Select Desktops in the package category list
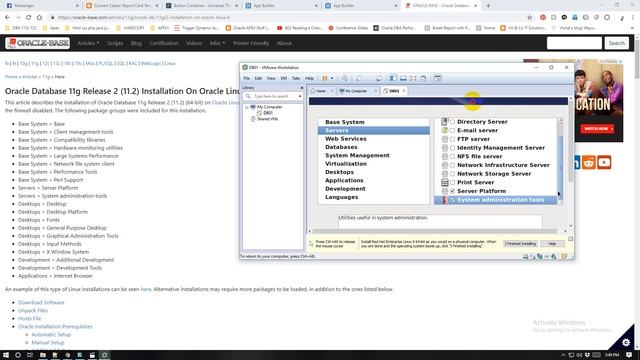This screenshot has width=640, height=360. click(x=339, y=172)
